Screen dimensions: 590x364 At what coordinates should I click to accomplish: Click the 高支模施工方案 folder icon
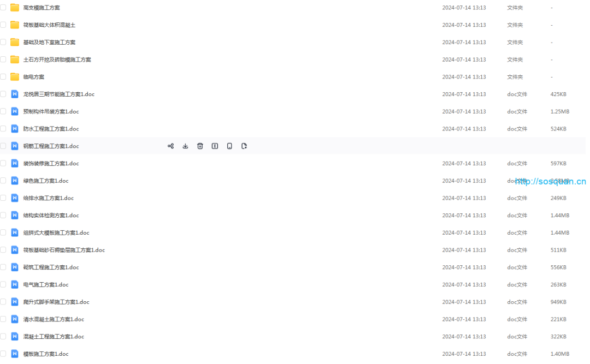pos(15,8)
